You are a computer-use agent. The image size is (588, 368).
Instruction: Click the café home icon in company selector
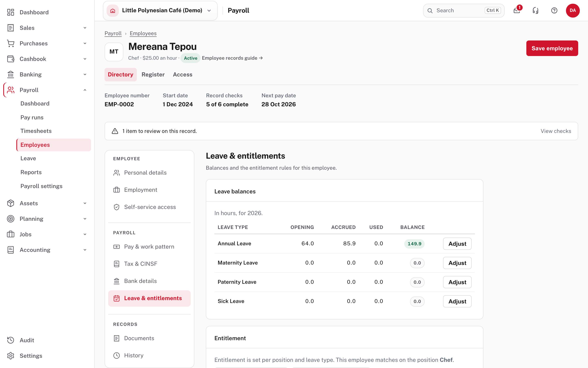113,10
